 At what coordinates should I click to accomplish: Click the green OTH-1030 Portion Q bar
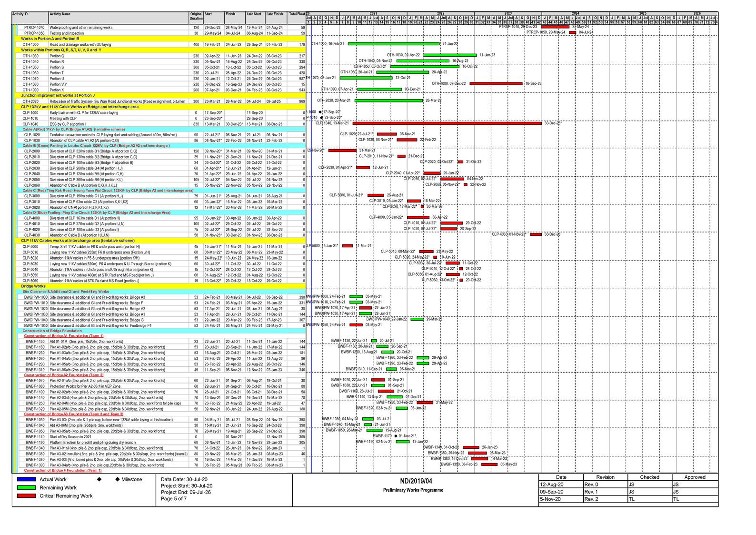450,55
